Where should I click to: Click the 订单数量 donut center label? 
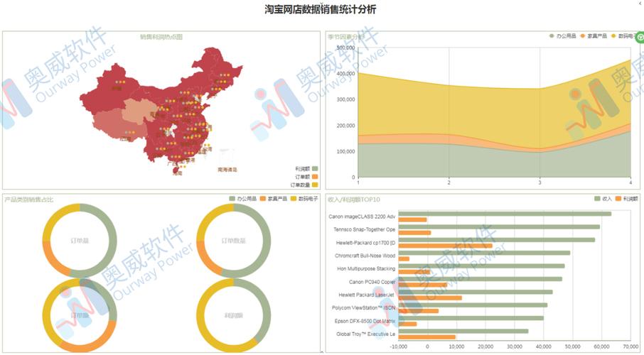point(234,241)
